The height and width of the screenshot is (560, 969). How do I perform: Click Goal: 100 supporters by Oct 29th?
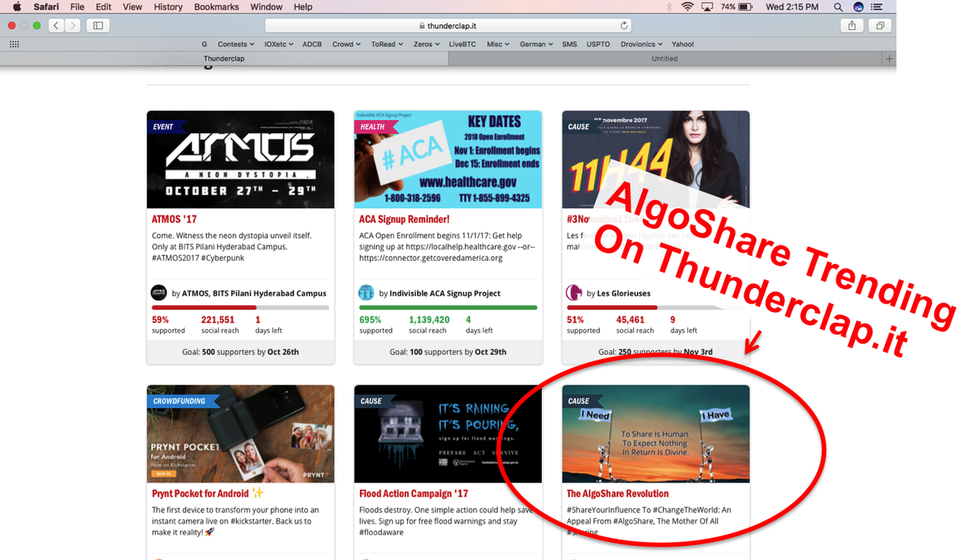click(448, 352)
